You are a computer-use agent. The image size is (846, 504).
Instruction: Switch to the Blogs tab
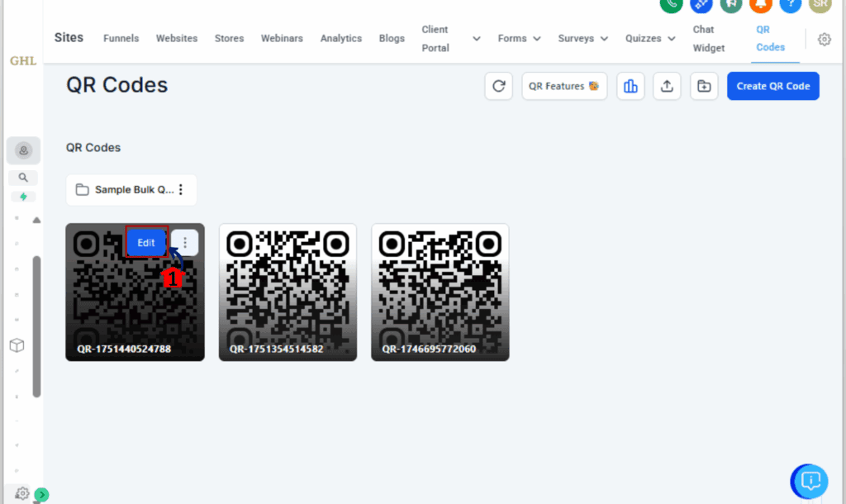(x=392, y=38)
